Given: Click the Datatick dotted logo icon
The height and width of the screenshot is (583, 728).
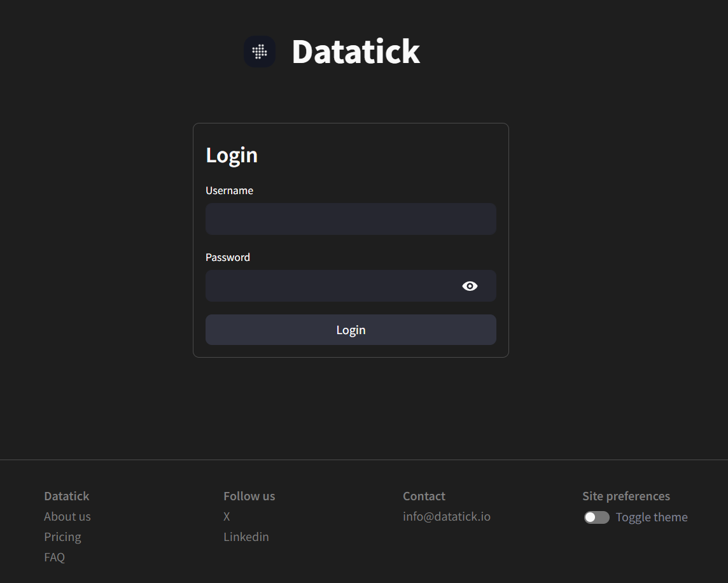Looking at the screenshot, I should click(260, 52).
